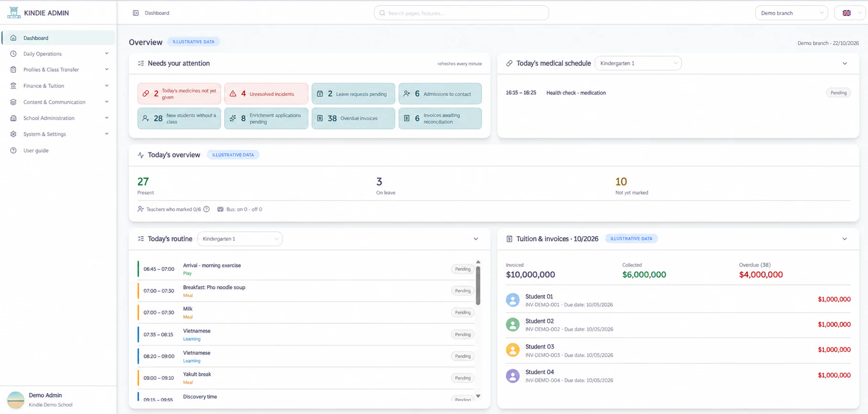Select the Student 03 invoice row
The image size is (868, 414).
[678, 350]
